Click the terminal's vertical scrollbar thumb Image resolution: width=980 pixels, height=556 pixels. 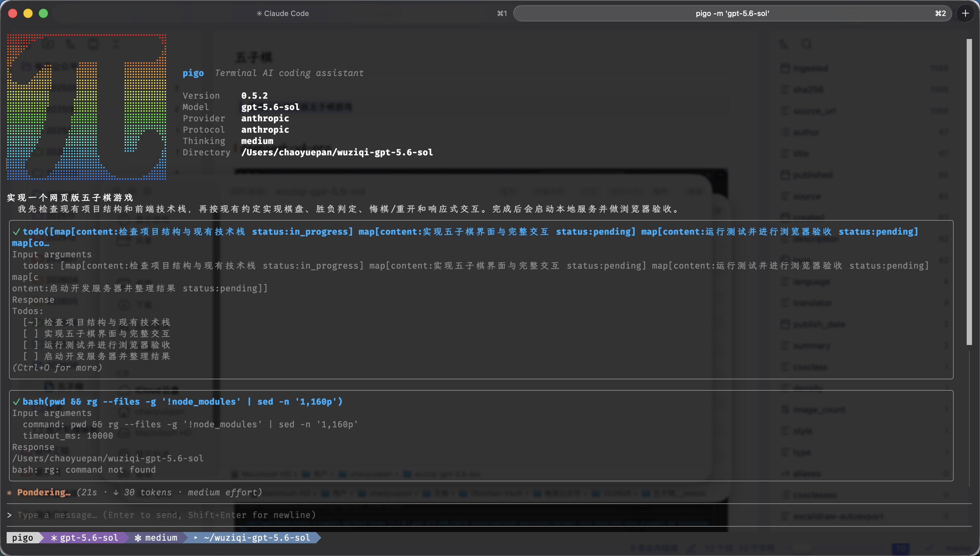(969, 192)
